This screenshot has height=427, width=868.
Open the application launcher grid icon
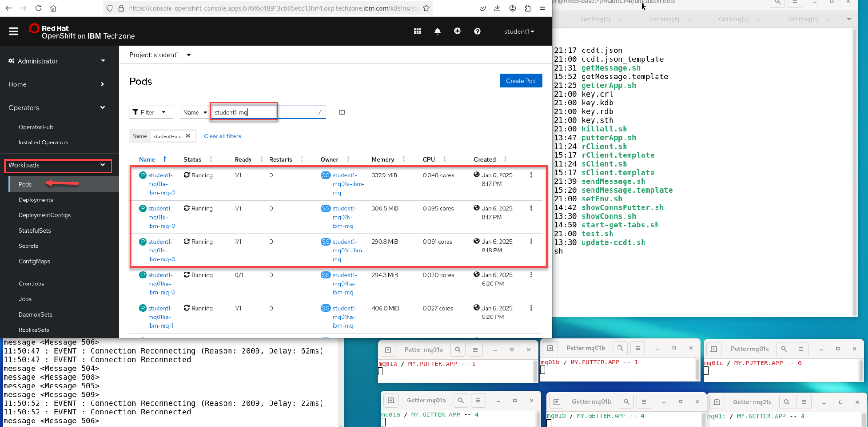(x=417, y=32)
